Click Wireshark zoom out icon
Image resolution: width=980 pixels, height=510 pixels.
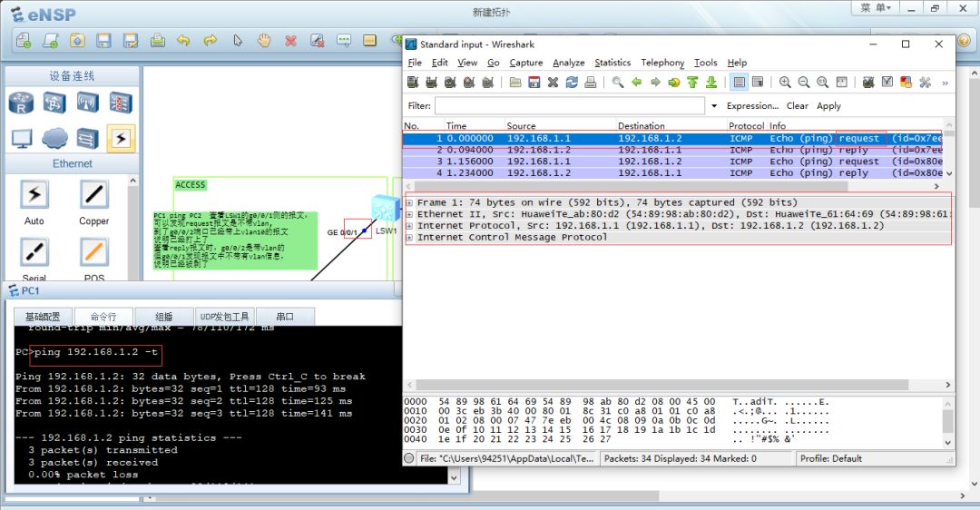click(804, 82)
